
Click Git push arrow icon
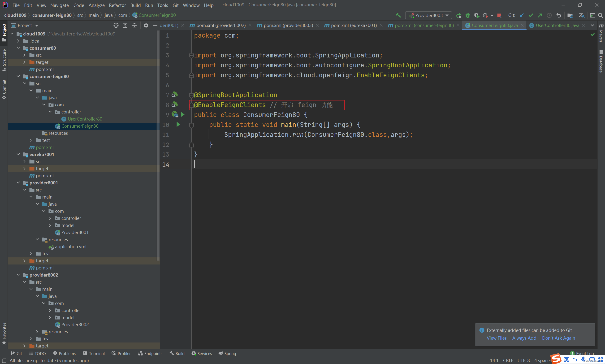click(x=540, y=15)
